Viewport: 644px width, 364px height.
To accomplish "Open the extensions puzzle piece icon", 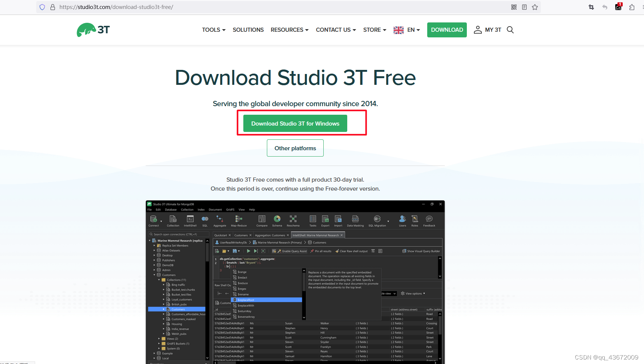I will [632, 7].
